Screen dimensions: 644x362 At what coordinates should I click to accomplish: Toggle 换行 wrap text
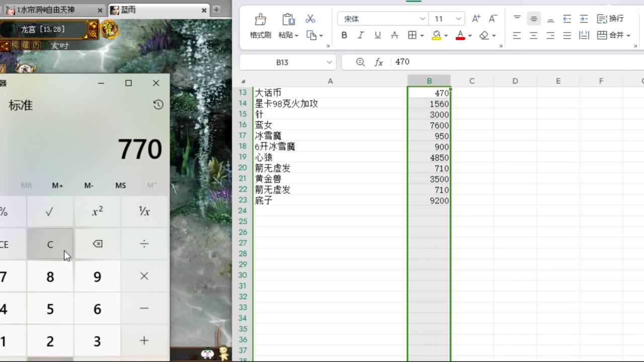click(x=610, y=19)
